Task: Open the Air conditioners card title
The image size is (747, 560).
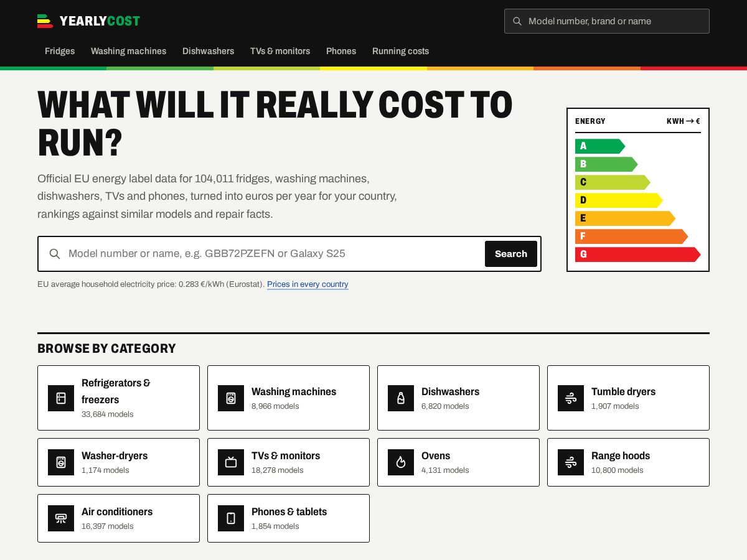Action: (x=117, y=511)
